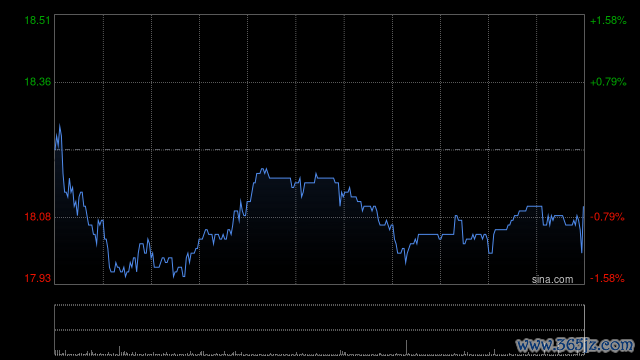Click the 17.93 price label
This screenshot has width=640, height=360.
[38, 278]
